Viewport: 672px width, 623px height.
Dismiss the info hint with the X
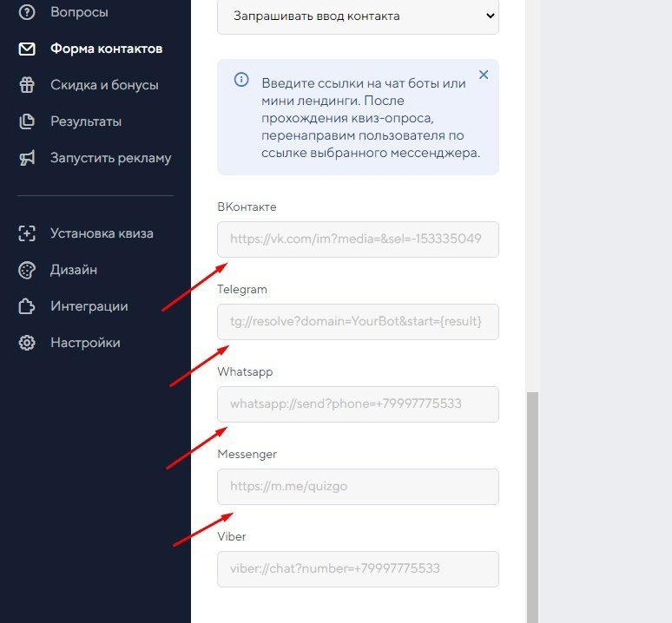click(484, 75)
